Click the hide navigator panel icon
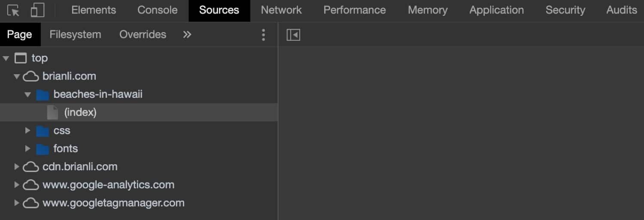 click(293, 35)
